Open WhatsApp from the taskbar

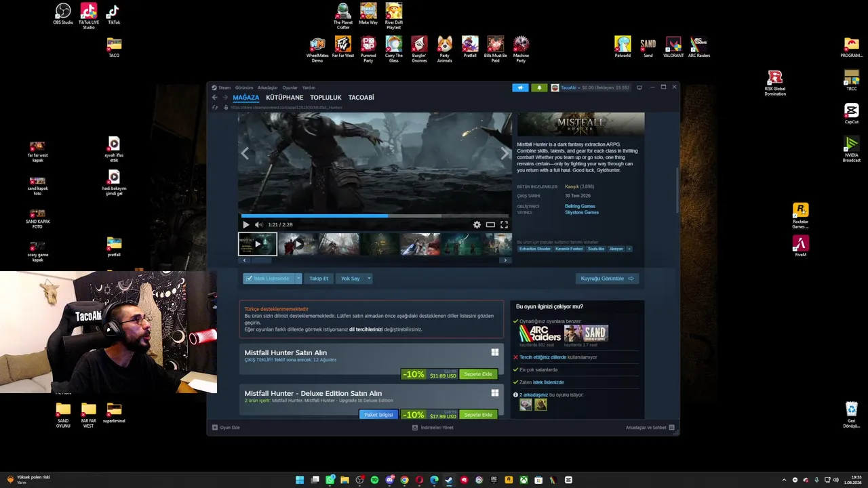pos(330,480)
